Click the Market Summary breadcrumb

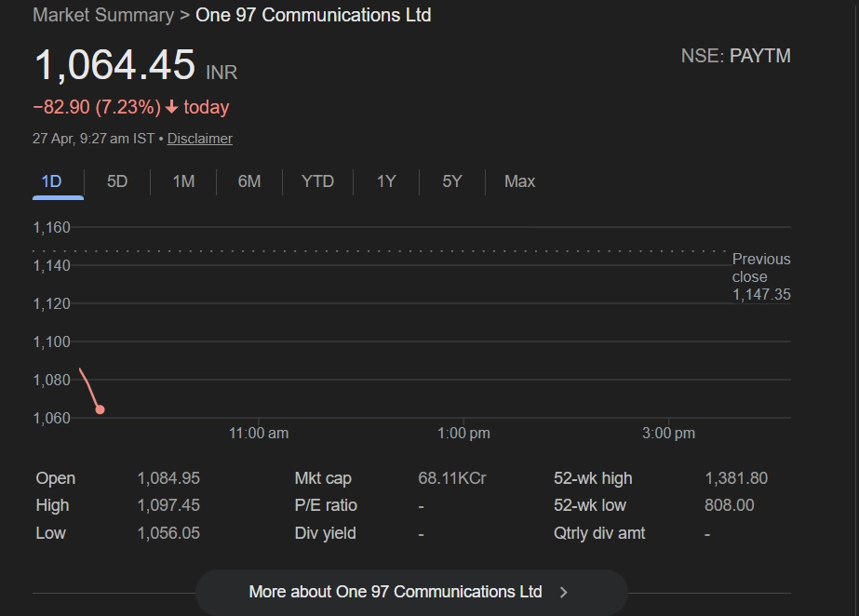[x=102, y=16]
